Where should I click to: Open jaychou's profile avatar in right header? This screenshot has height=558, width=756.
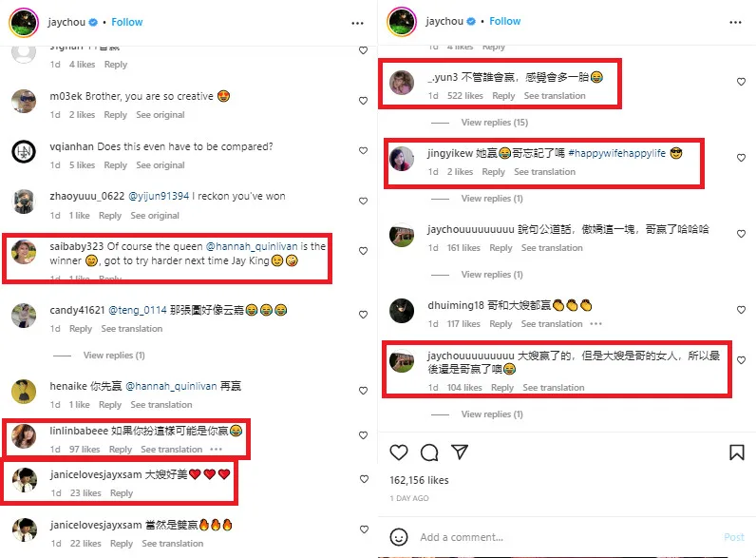pos(401,22)
